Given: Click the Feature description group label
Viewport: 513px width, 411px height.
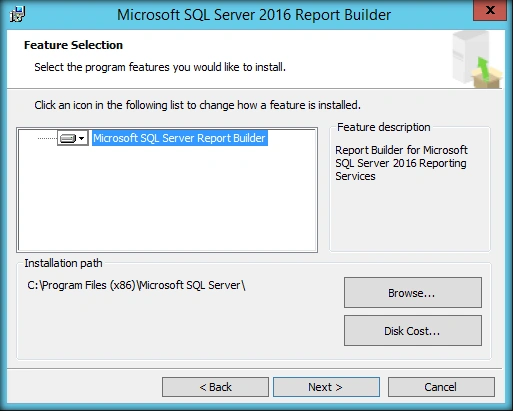Looking at the screenshot, I should coord(384,127).
